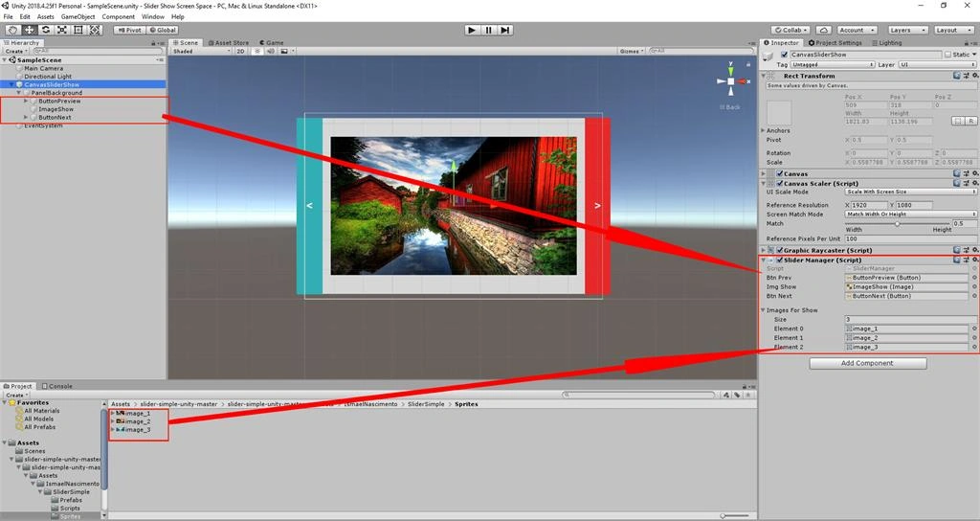The width and height of the screenshot is (980, 521).
Task: Click the Rect Transform raw edit R button
Action: [970, 121]
